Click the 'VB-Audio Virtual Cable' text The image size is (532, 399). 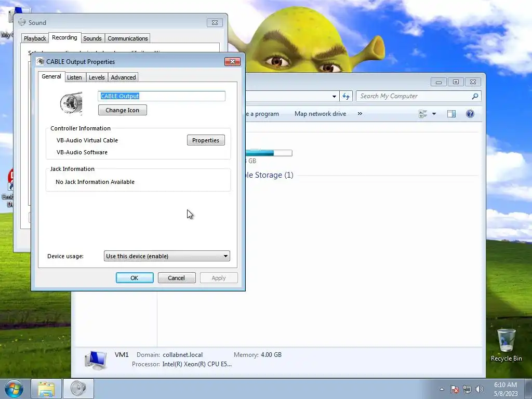click(x=87, y=140)
